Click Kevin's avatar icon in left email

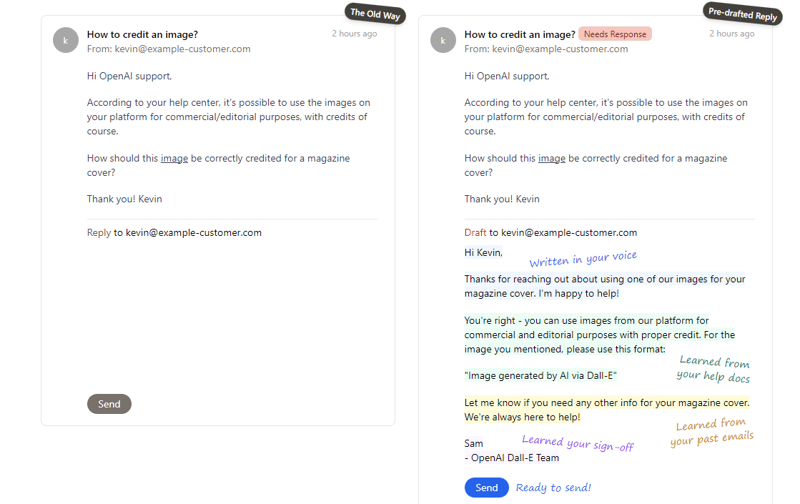click(x=65, y=40)
